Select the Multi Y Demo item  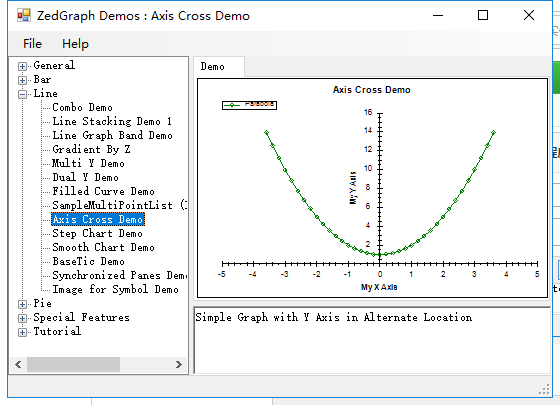click(x=89, y=163)
